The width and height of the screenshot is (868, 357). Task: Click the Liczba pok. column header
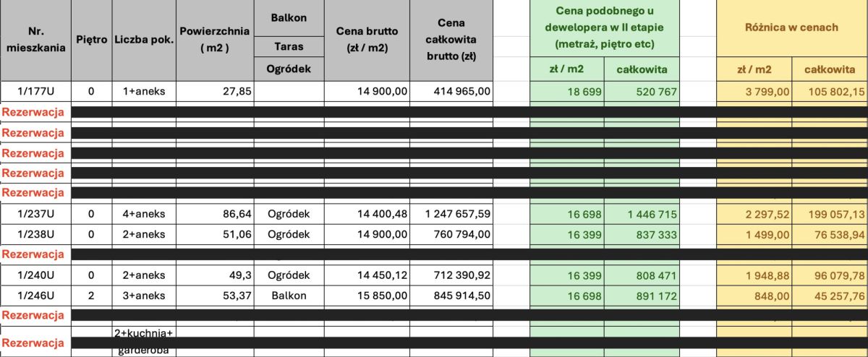click(x=144, y=40)
